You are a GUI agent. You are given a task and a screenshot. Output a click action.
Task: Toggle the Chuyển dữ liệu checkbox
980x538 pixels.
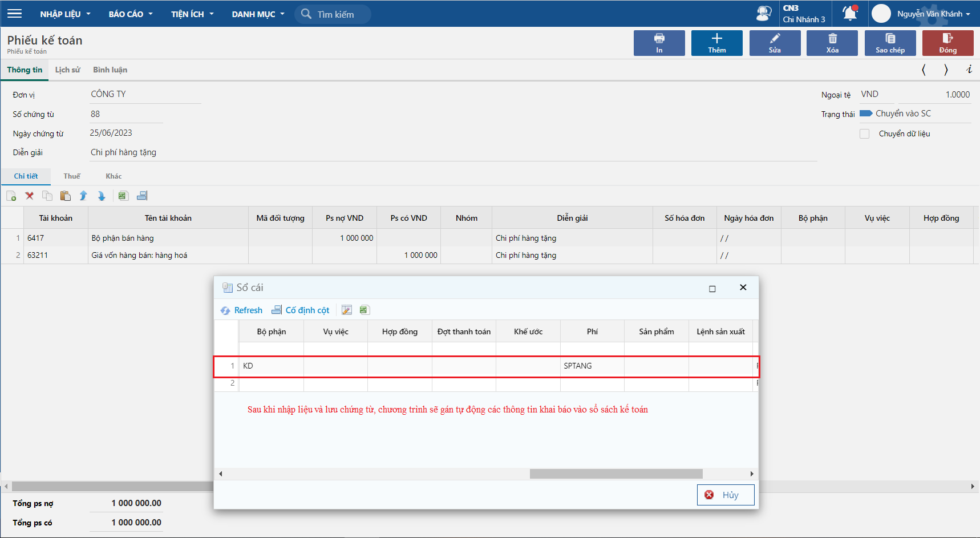coord(865,134)
